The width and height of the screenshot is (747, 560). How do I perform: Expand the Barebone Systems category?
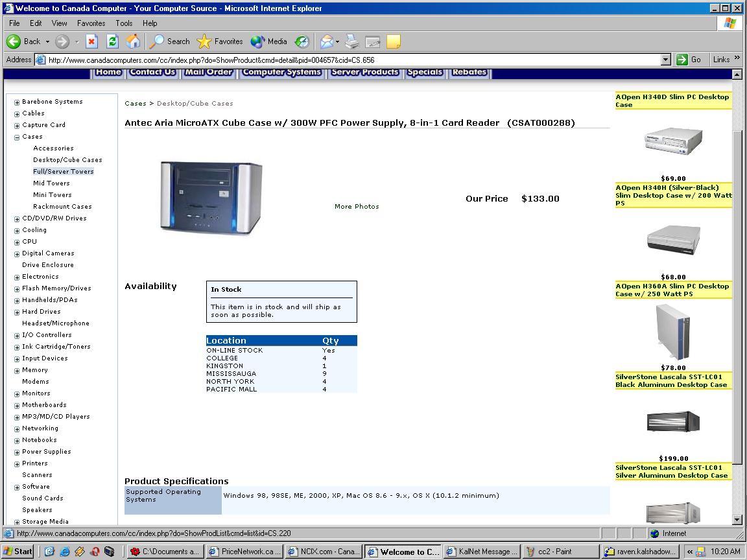[17, 102]
